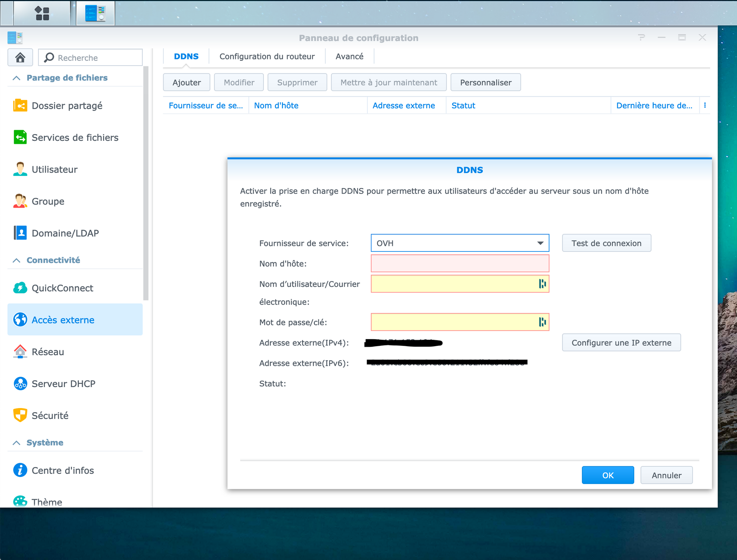Screen dimensions: 737x560
Task: Click Annuler to cancel dialog
Action: click(667, 475)
